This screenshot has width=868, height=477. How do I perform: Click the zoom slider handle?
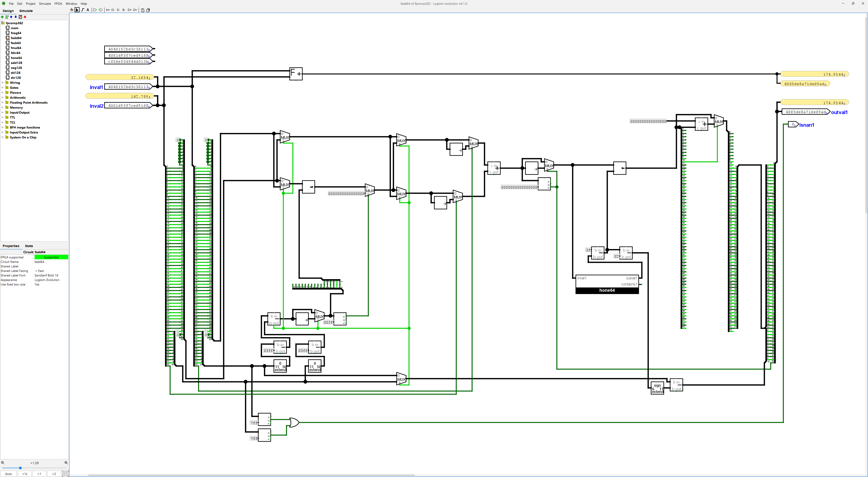20,468
